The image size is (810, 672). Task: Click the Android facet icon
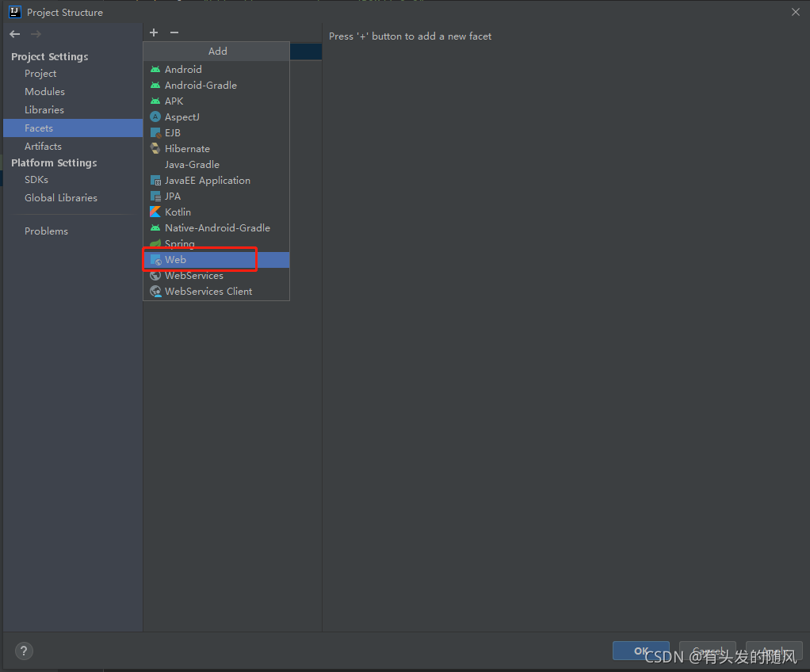click(x=155, y=69)
